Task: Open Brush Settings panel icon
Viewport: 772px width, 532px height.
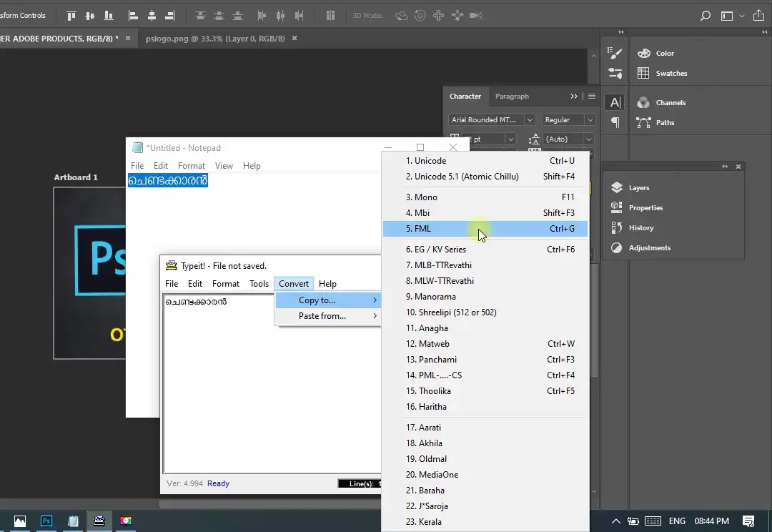Action: (x=615, y=53)
